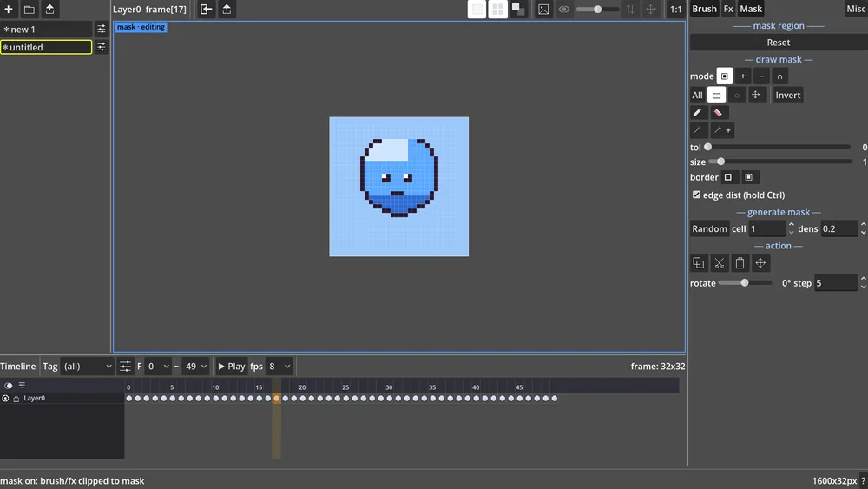Reset zoom with the 1:1 button

coord(675,9)
